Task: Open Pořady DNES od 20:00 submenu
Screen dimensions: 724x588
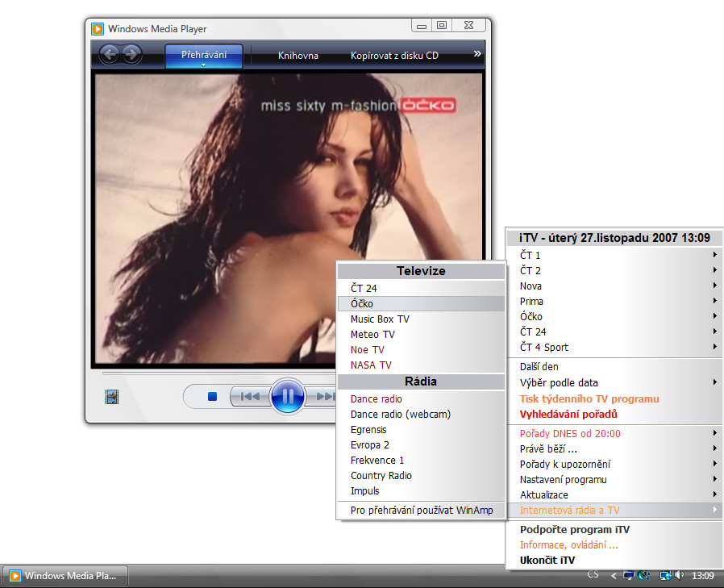Action: click(x=614, y=433)
